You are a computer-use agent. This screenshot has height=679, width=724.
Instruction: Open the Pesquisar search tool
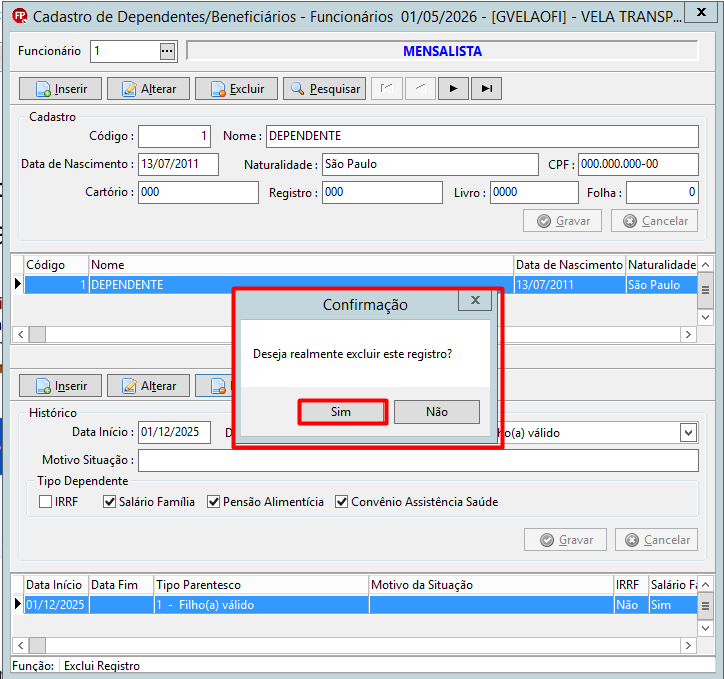click(325, 89)
